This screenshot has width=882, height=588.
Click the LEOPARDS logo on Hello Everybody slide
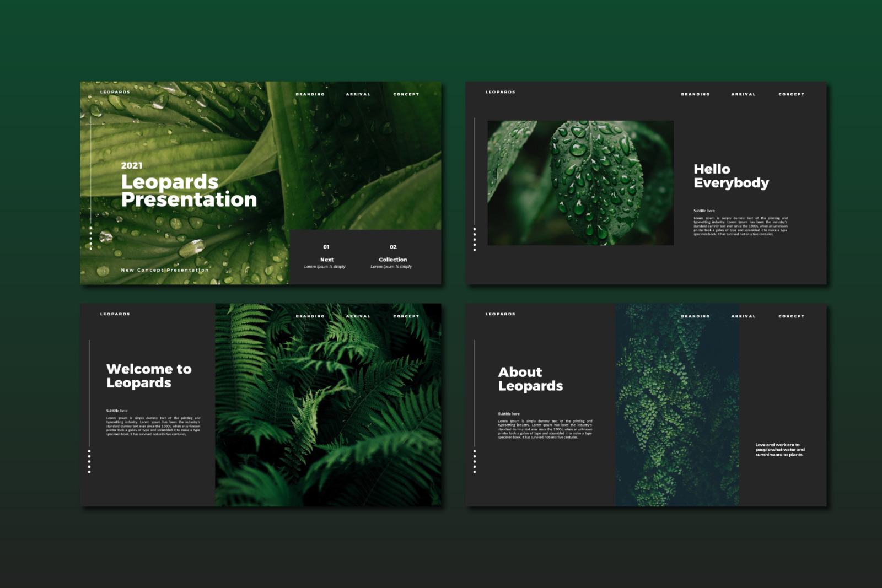pyautogui.click(x=500, y=92)
